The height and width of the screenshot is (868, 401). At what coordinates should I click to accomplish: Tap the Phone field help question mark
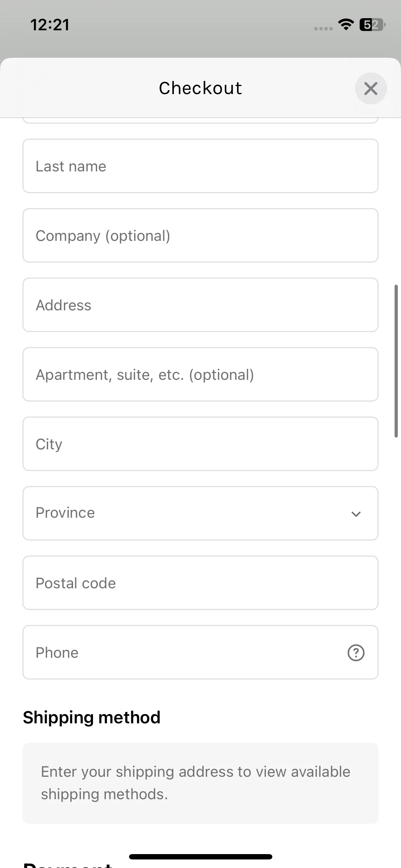(356, 653)
